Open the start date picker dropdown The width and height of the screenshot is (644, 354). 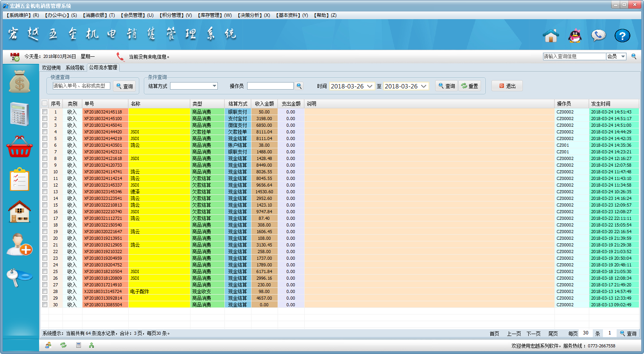[x=370, y=86]
